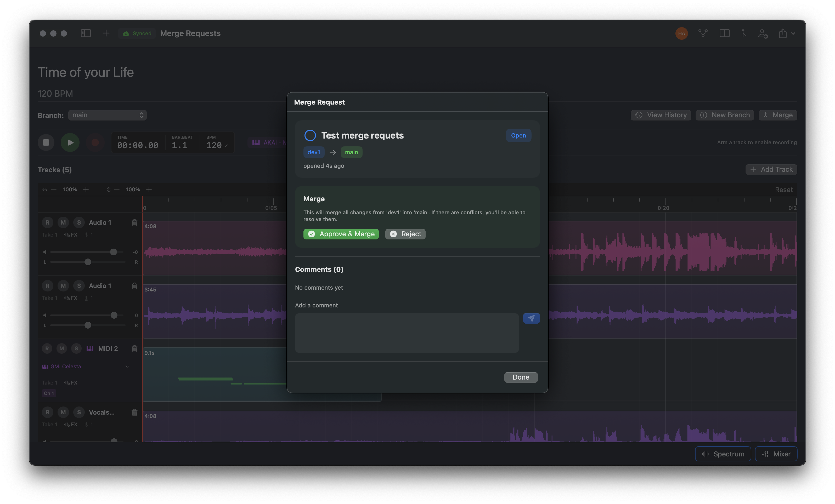The height and width of the screenshot is (504, 835).
Task: Click the sidebar toggle icon in title bar
Action: click(86, 33)
